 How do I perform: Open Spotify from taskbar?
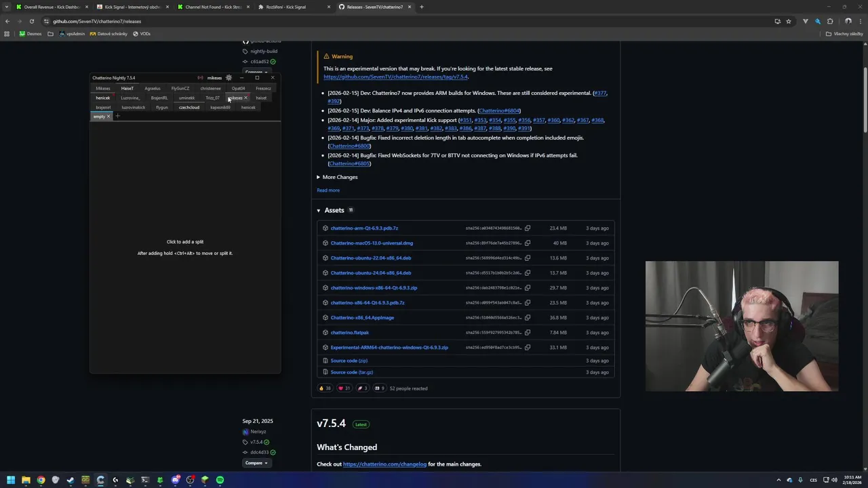click(220, 480)
